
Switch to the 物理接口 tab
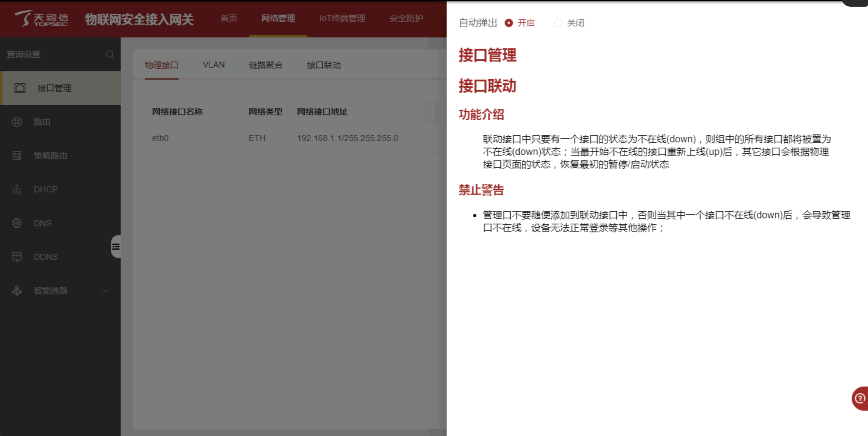pos(161,65)
